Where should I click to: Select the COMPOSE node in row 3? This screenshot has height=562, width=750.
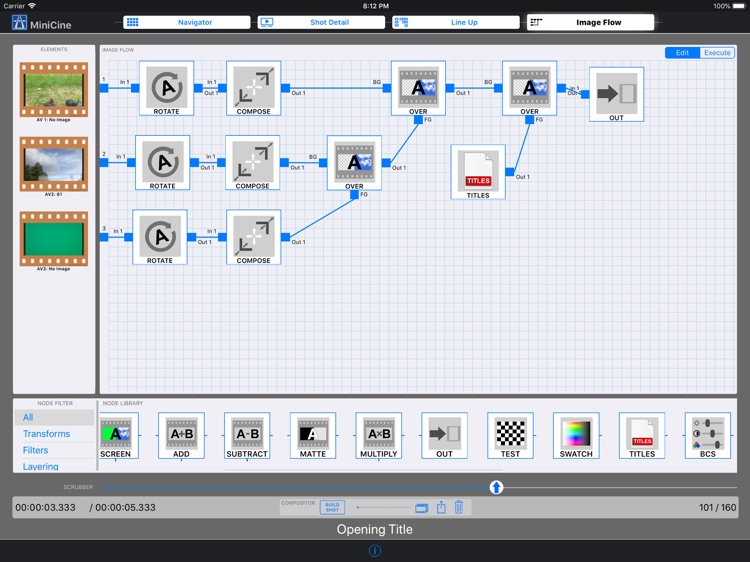pos(254,237)
